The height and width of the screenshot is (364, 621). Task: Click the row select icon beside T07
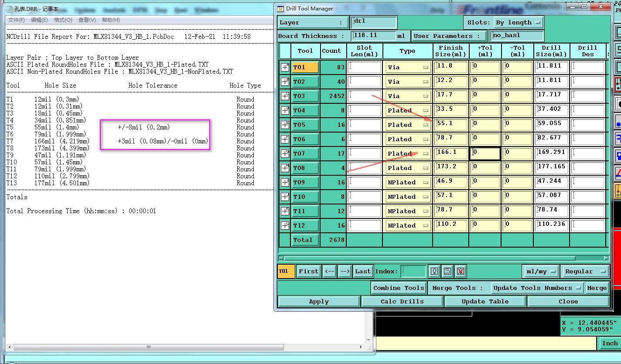tap(285, 153)
